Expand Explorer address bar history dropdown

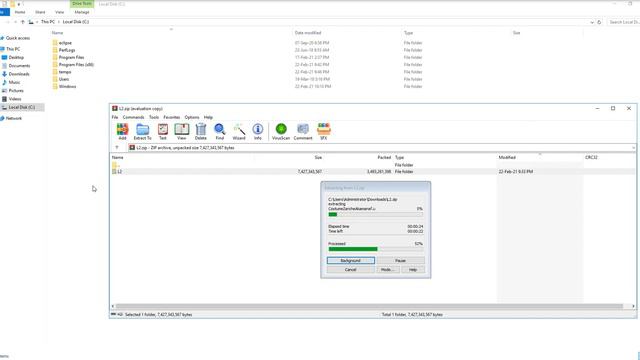(x=592, y=22)
